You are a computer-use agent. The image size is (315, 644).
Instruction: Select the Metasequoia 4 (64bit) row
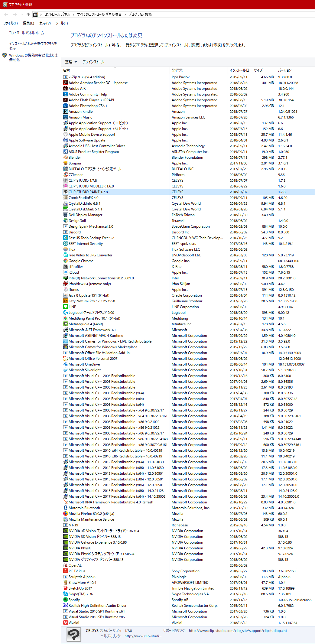[x=188, y=324]
